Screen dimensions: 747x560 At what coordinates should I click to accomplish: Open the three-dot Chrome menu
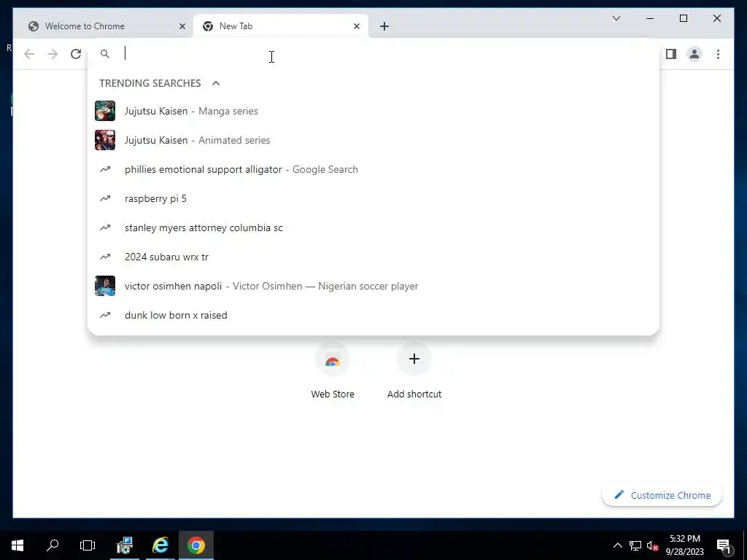pos(718,54)
